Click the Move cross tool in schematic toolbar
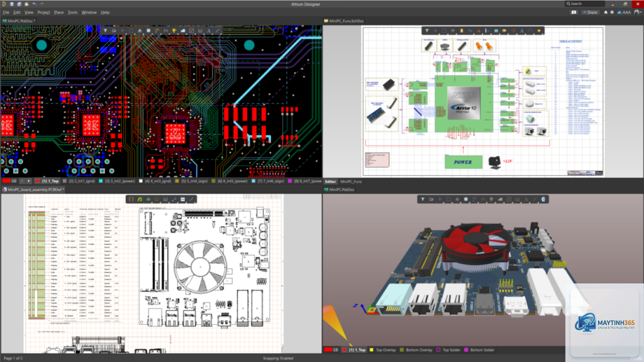644x362 pixels. [x=435, y=31]
